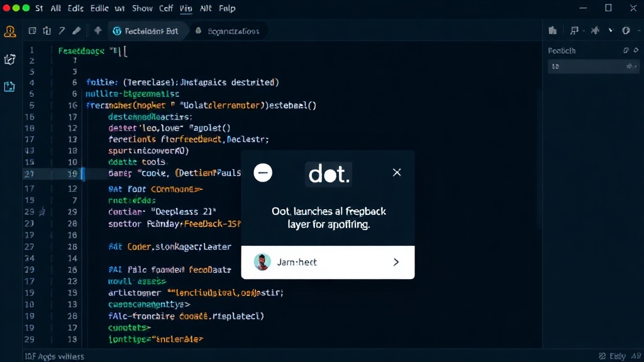Open the Show menu
Image resolution: width=644 pixels, height=362 pixels.
pyautogui.click(x=142, y=8)
